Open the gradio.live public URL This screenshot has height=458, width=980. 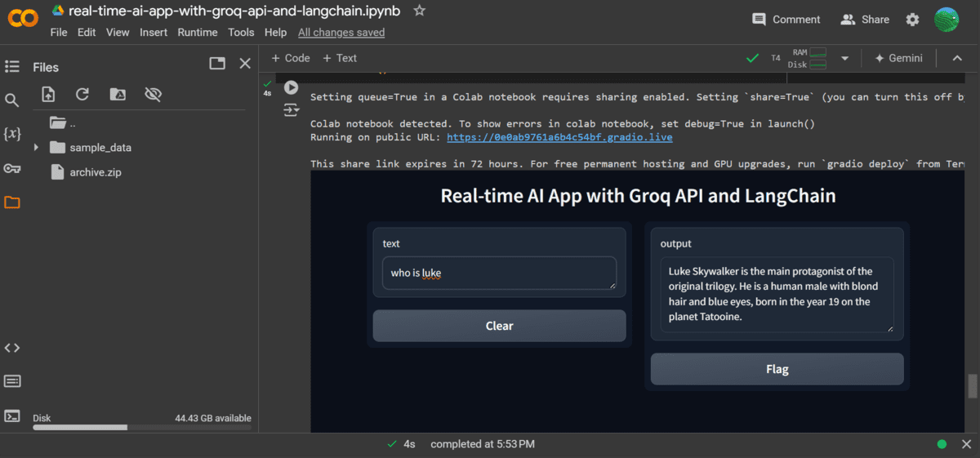click(559, 137)
